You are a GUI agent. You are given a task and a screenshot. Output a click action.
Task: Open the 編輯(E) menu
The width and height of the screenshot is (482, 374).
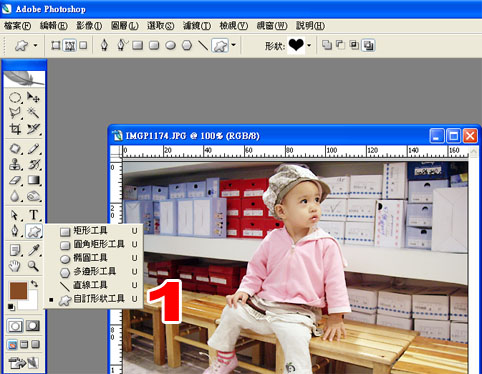54,26
